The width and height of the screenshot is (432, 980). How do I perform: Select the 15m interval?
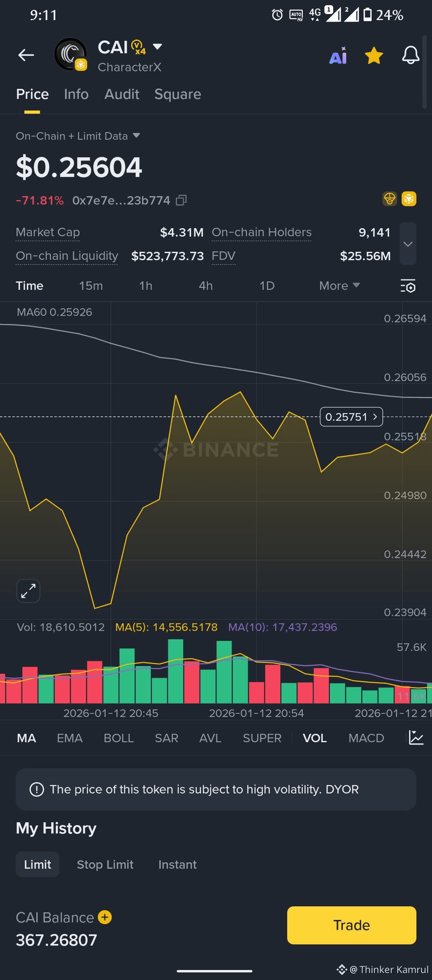[91, 286]
